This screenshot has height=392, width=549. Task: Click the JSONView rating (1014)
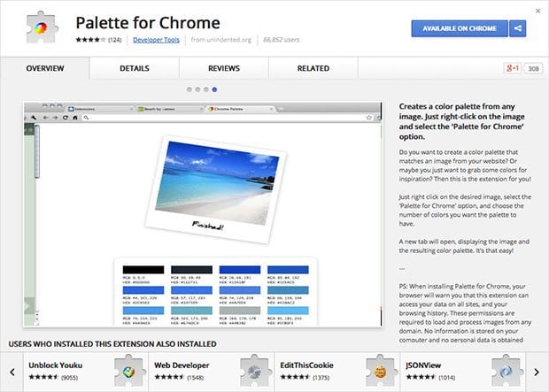(430, 377)
